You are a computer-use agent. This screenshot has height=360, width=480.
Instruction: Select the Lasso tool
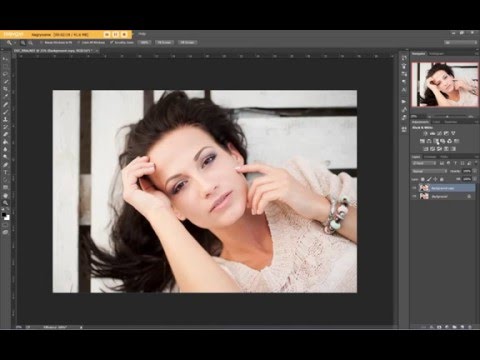[5, 74]
